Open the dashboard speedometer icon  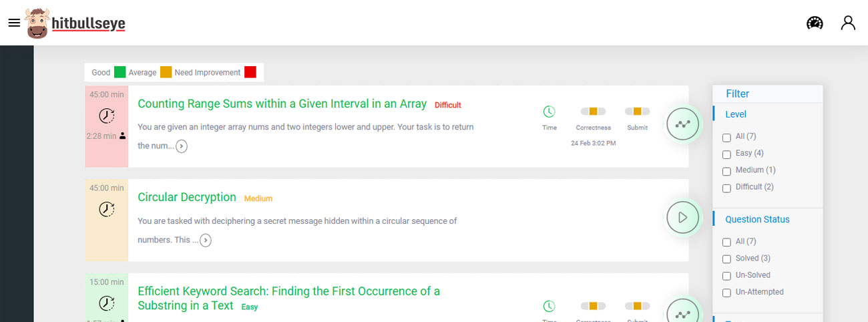(x=815, y=23)
